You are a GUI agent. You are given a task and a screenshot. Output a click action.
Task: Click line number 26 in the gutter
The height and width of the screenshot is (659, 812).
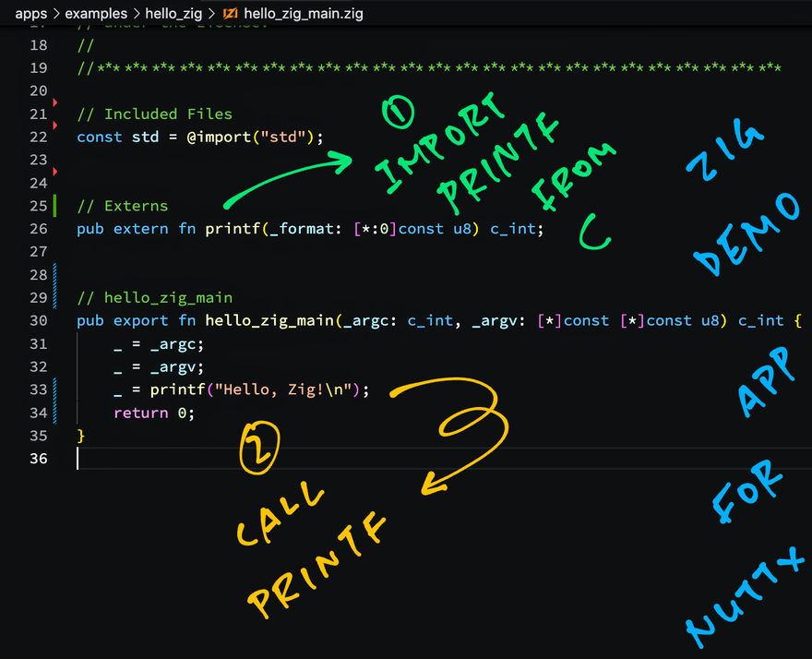38,229
